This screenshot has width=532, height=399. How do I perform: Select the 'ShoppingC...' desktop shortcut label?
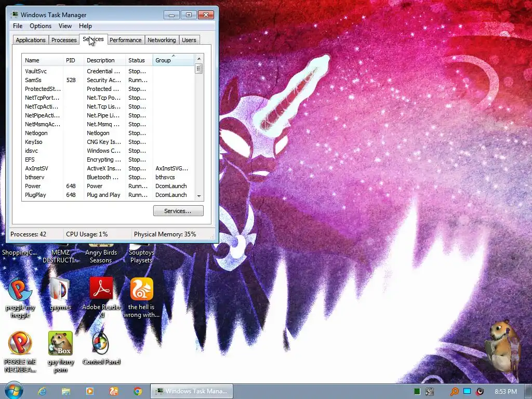(x=20, y=252)
